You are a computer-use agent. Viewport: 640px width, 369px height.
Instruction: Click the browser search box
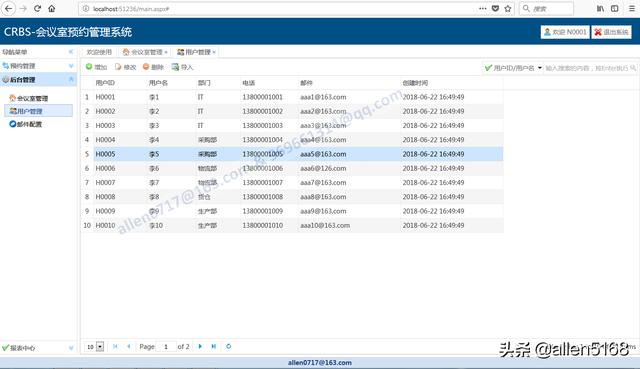tap(546, 9)
